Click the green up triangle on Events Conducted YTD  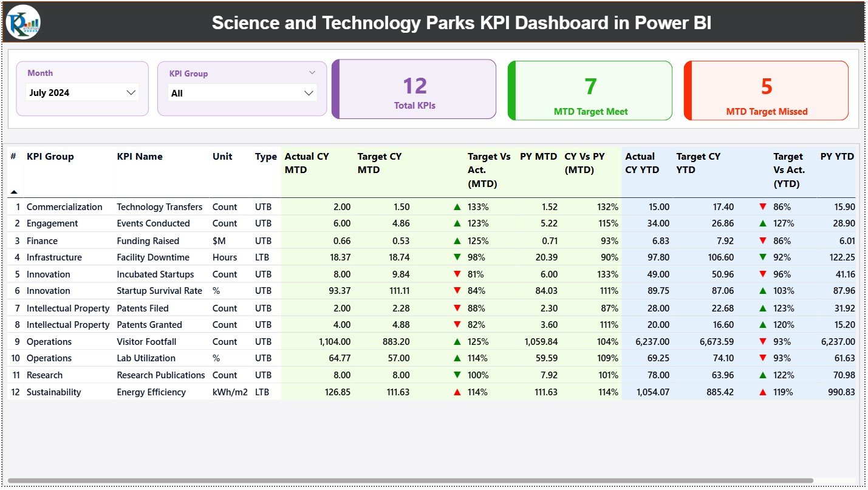point(763,223)
